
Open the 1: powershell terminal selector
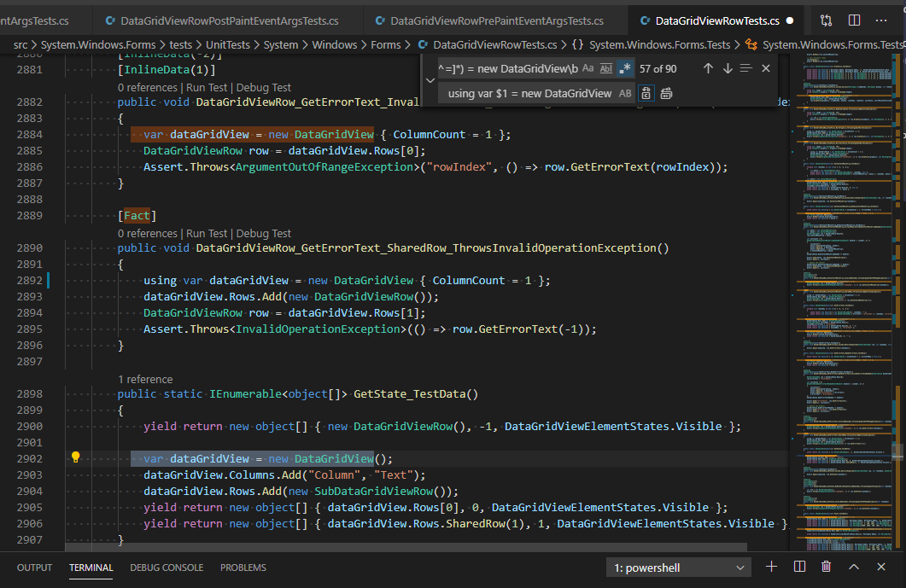coord(678,566)
